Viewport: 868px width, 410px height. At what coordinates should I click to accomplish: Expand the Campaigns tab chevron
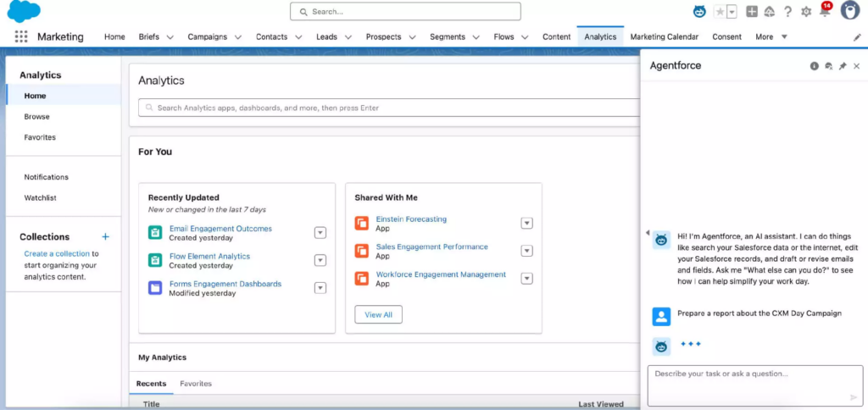pyautogui.click(x=238, y=37)
